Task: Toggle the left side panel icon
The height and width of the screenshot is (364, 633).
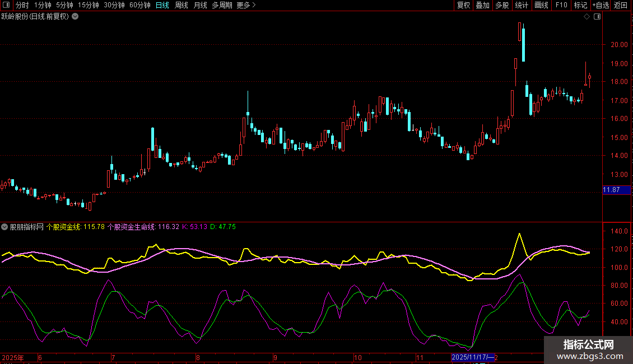Action: (x=6, y=5)
